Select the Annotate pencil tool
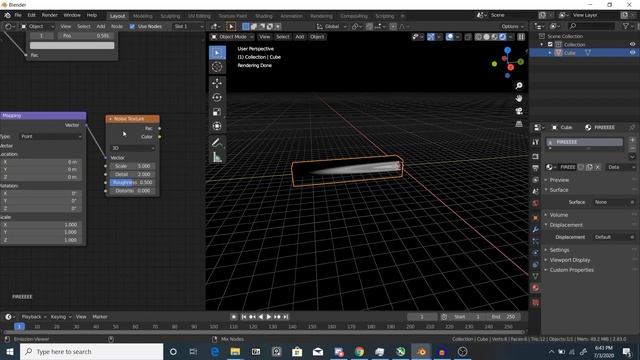Screen dimensions: 640x360 217,142
